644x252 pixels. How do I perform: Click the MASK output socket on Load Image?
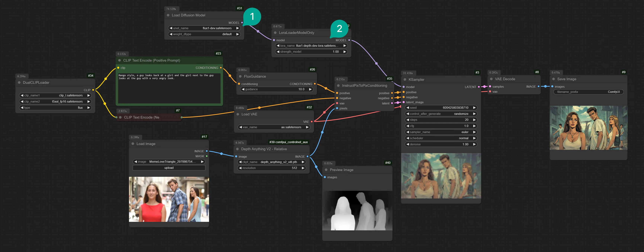coord(206,156)
